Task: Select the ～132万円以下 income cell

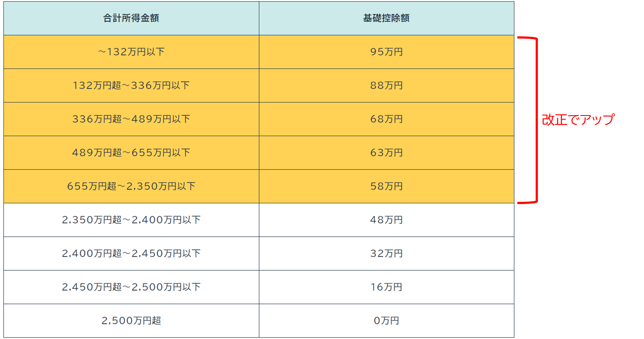Action: (x=131, y=52)
